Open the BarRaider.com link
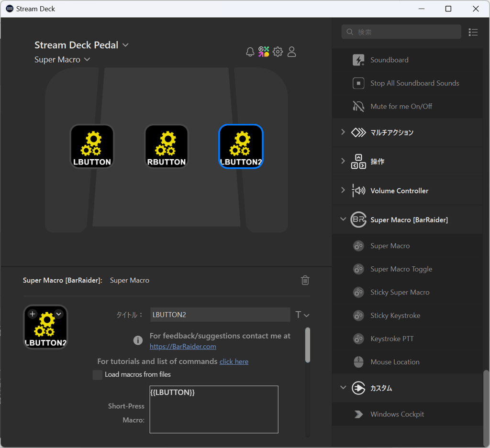The width and height of the screenshot is (490, 448). 183,347
